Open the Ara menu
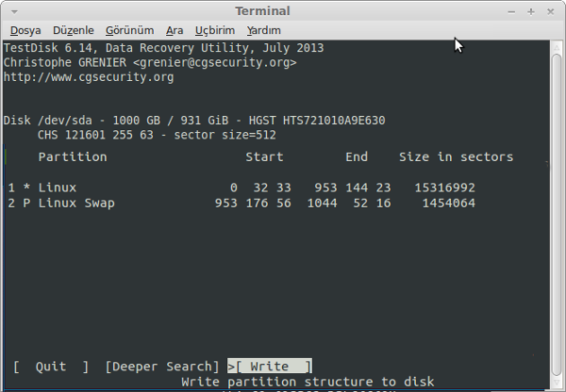 pos(175,31)
